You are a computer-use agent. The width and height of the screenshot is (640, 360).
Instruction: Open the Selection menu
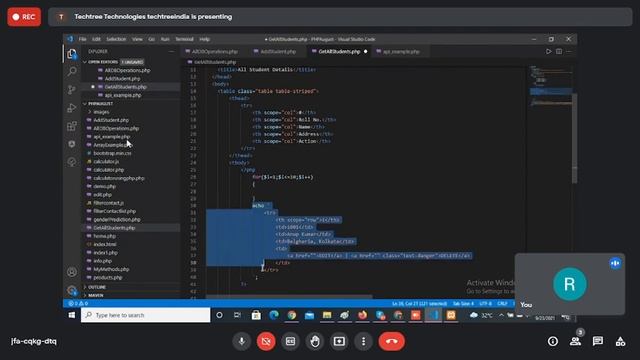point(116,39)
